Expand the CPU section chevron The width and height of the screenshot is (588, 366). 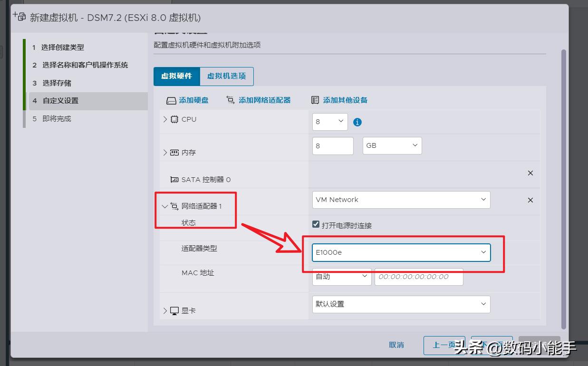[164, 119]
